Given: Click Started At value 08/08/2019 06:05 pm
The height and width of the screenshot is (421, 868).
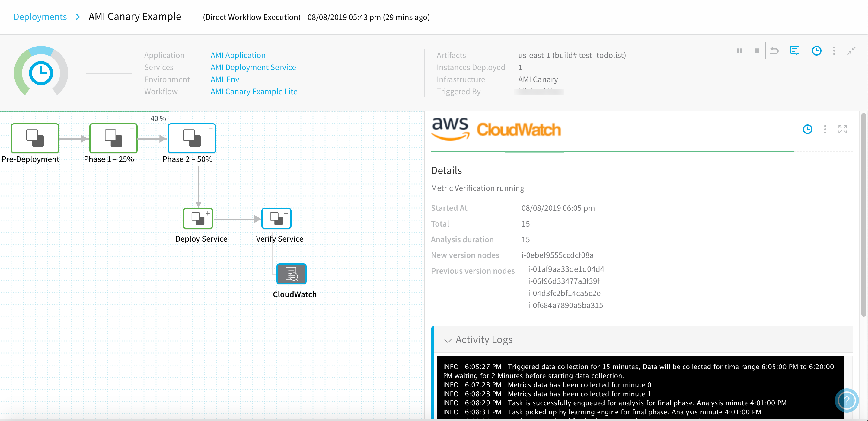Looking at the screenshot, I should point(558,208).
